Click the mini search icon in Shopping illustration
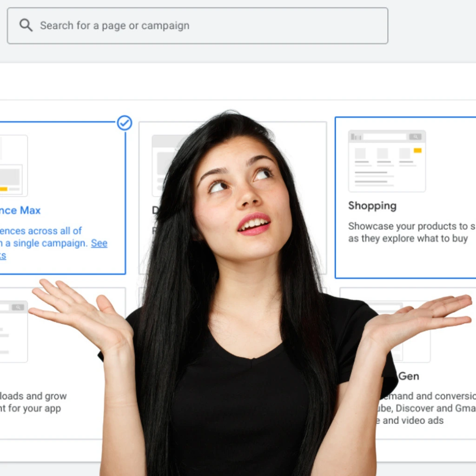The height and width of the screenshot is (476, 476). point(415,137)
